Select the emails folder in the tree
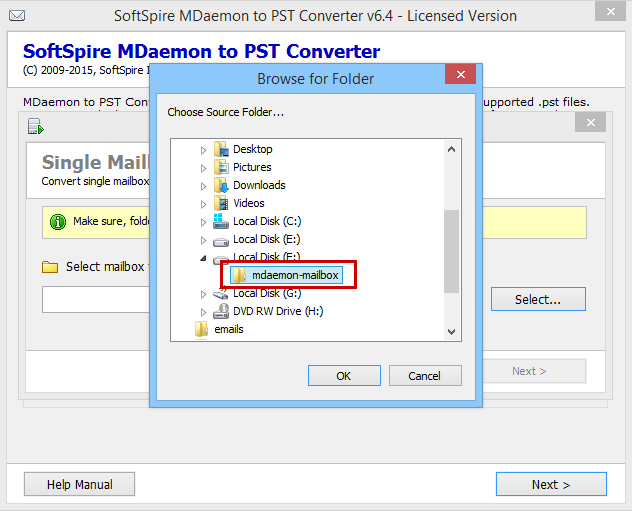The width and height of the screenshot is (632, 511). tap(229, 329)
